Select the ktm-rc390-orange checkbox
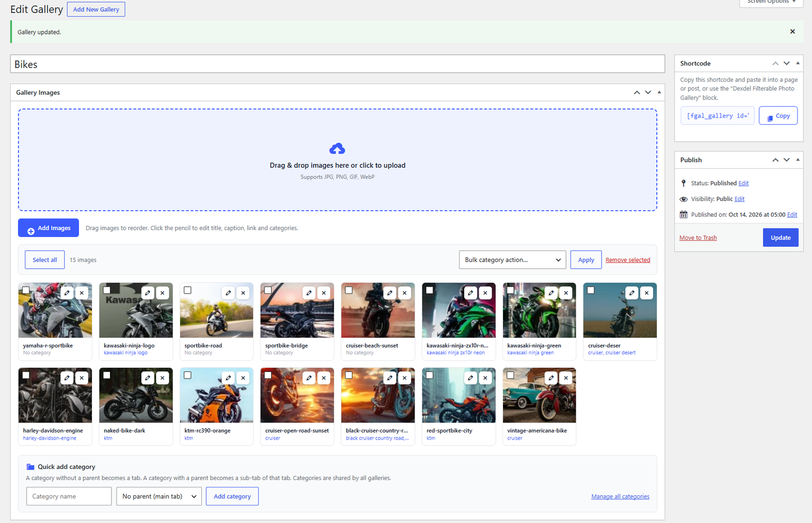 tap(188, 375)
